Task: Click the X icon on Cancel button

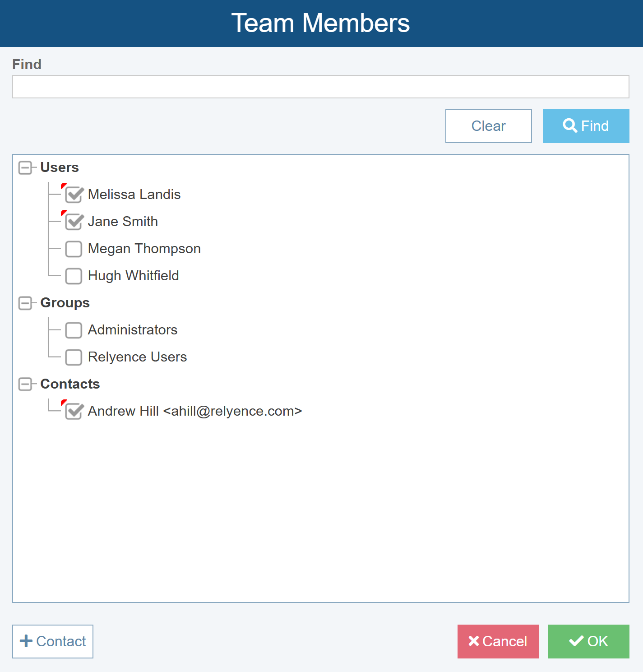Action: click(474, 641)
